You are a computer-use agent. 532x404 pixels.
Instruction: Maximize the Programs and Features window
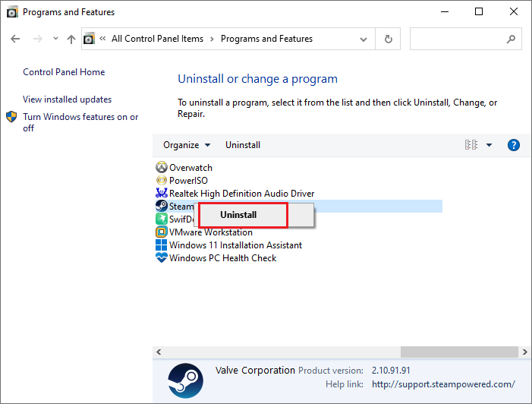coord(479,12)
